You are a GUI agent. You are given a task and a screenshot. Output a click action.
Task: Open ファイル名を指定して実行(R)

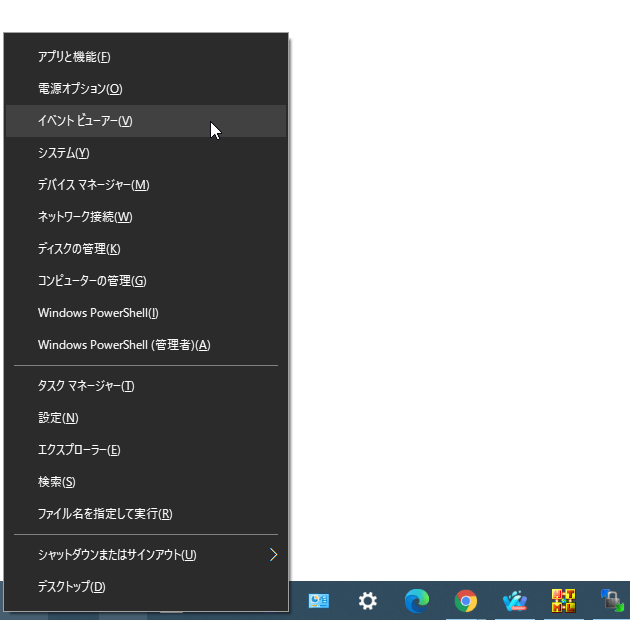[x=146, y=514]
